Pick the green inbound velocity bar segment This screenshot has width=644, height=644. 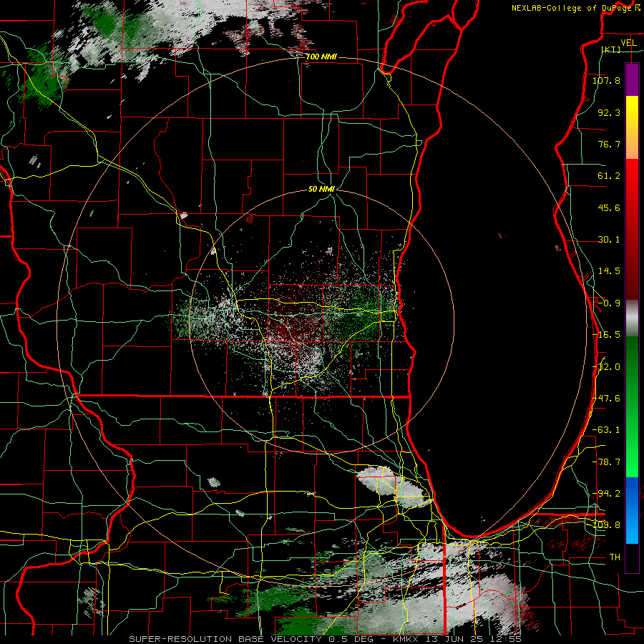(x=632, y=406)
